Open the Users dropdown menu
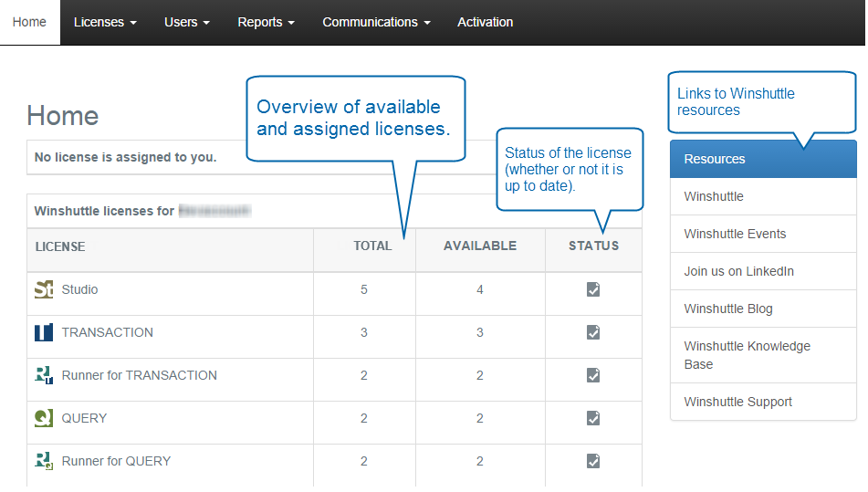 (x=186, y=22)
